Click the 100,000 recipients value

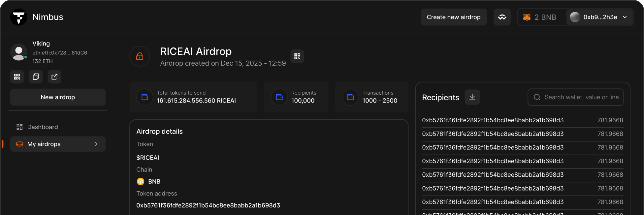click(303, 101)
